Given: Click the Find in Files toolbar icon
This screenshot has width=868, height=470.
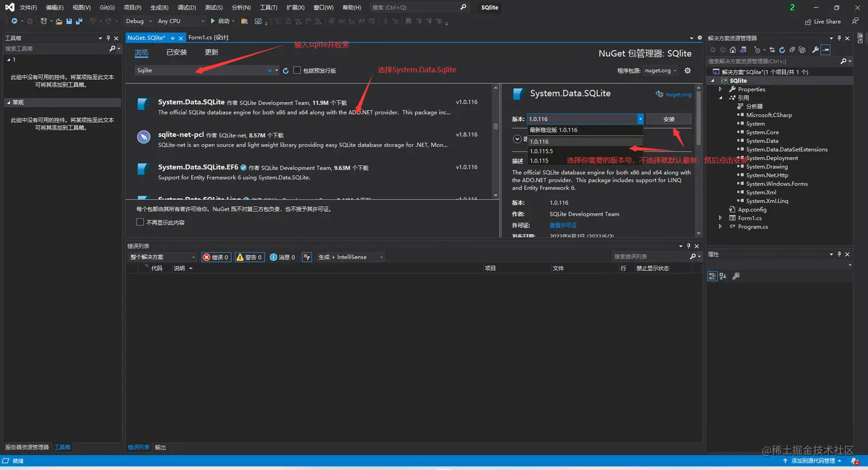Looking at the screenshot, I should click(x=245, y=21).
